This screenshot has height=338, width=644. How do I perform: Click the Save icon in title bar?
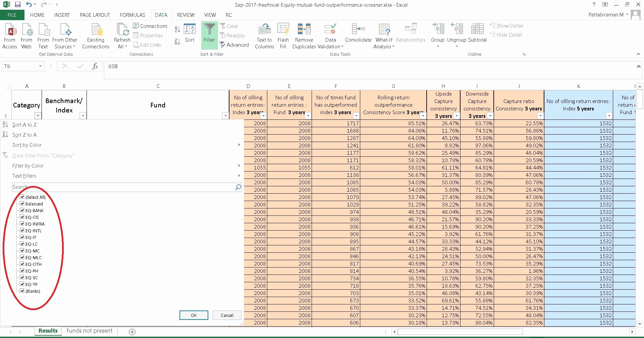coord(18,5)
